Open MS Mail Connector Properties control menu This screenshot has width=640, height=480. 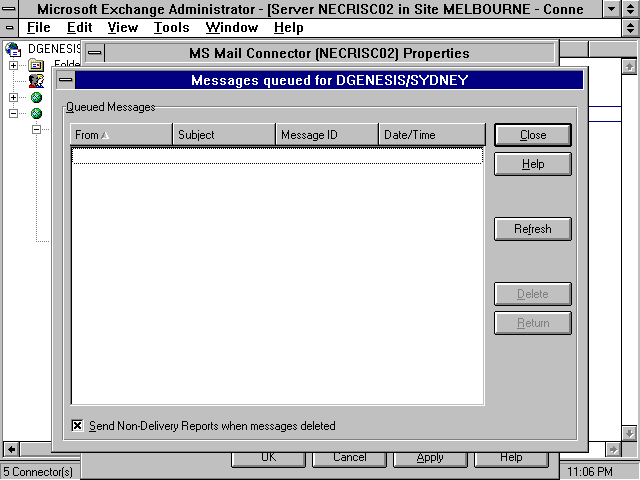click(x=95, y=53)
